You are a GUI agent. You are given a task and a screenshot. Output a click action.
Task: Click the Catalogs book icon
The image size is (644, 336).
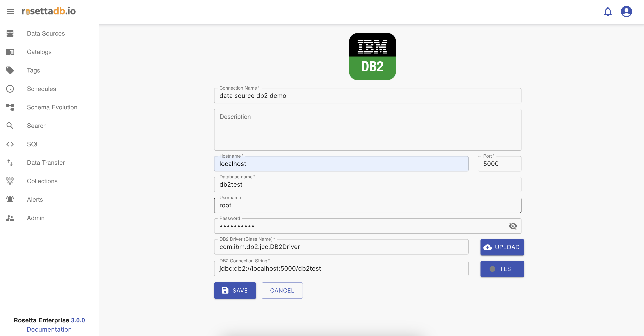[10, 52]
